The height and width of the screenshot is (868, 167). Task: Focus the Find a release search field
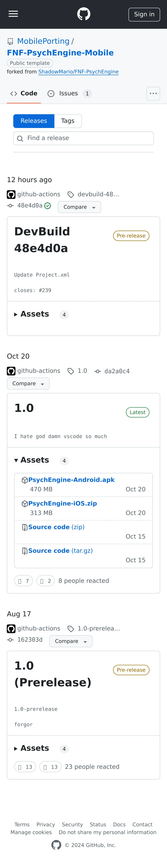click(83, 138)
